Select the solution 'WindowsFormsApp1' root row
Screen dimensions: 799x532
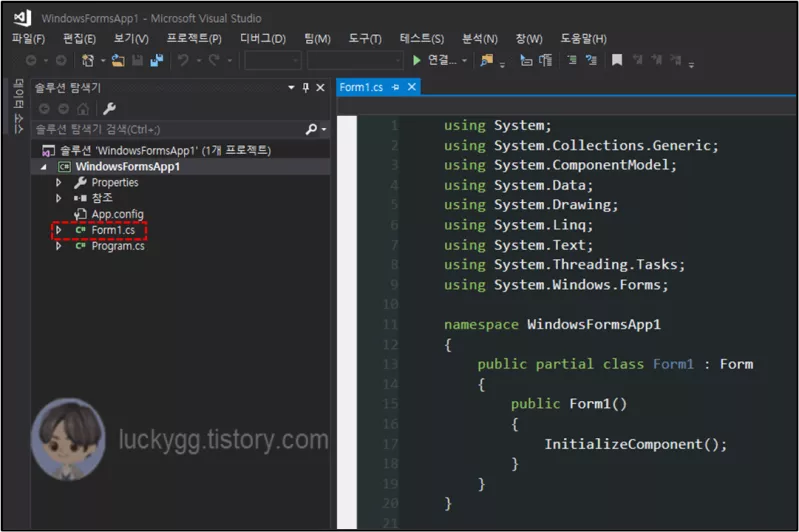[x=181, y=150]
